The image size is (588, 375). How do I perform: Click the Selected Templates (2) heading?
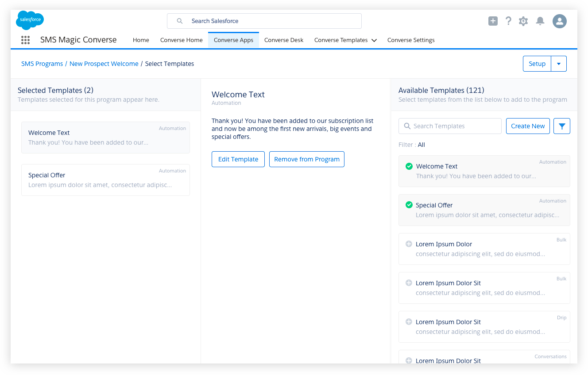(x=55, y=90)
